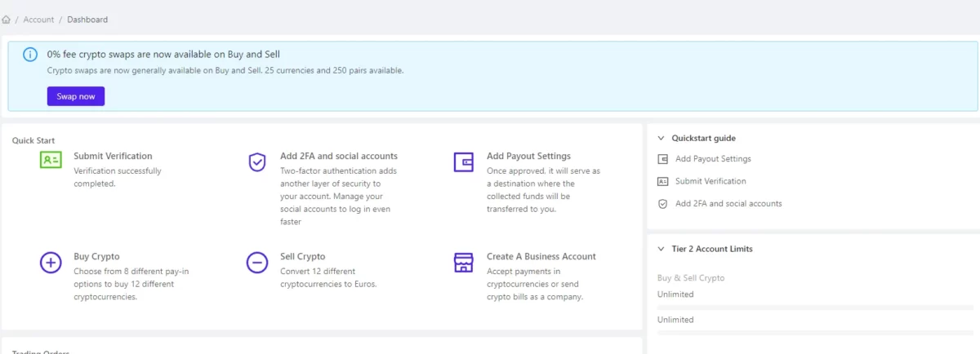Click the Add Payout Settings wallet icon
Viewport: 980px width, 354px height.
click(x=464, y=162)
